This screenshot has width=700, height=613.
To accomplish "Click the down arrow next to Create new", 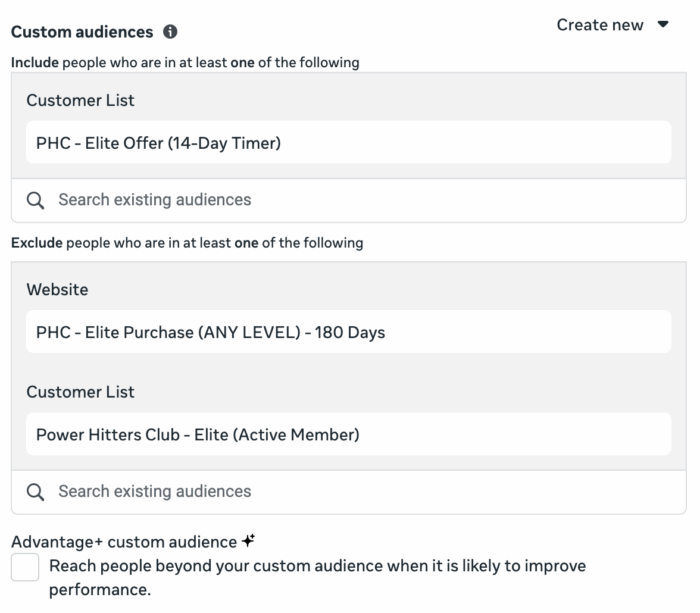I will tap(663, 25).
